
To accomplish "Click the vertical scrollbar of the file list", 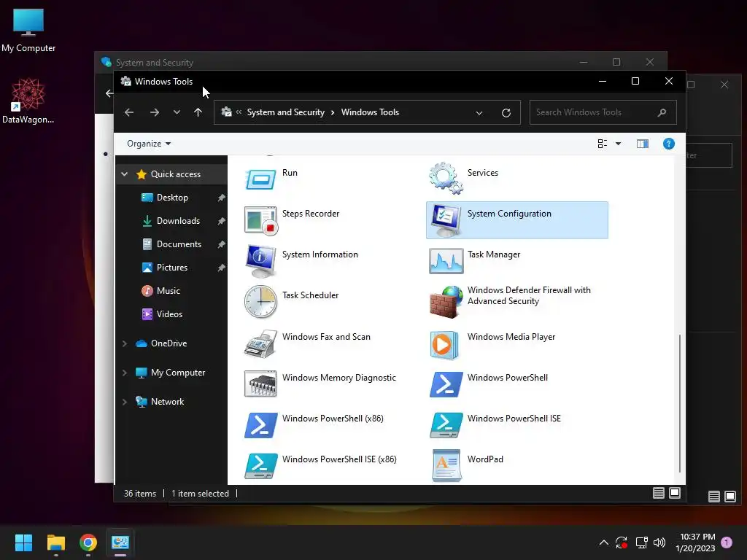I will (x=679, y=402).
